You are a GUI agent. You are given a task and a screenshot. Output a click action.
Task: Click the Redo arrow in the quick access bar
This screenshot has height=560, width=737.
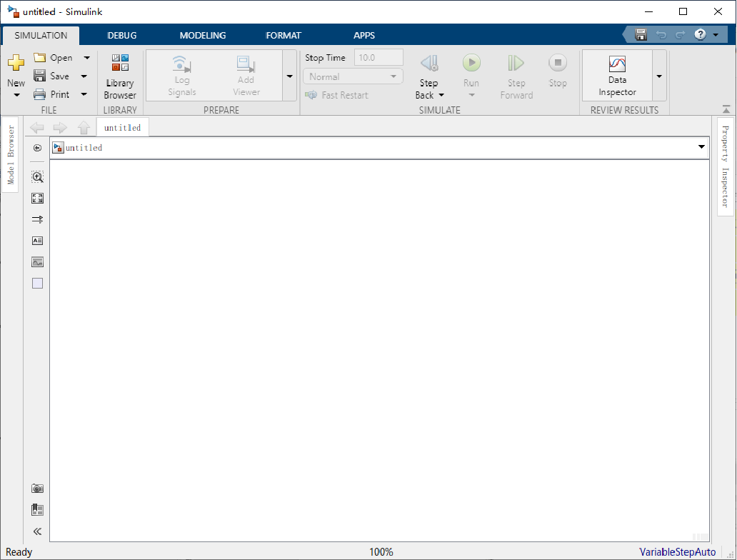pos(680,35)
